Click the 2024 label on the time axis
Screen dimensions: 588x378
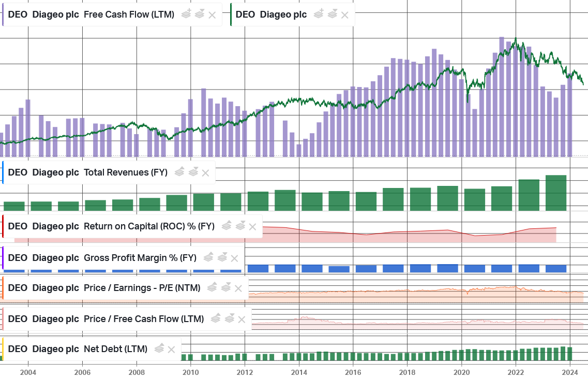570,372
